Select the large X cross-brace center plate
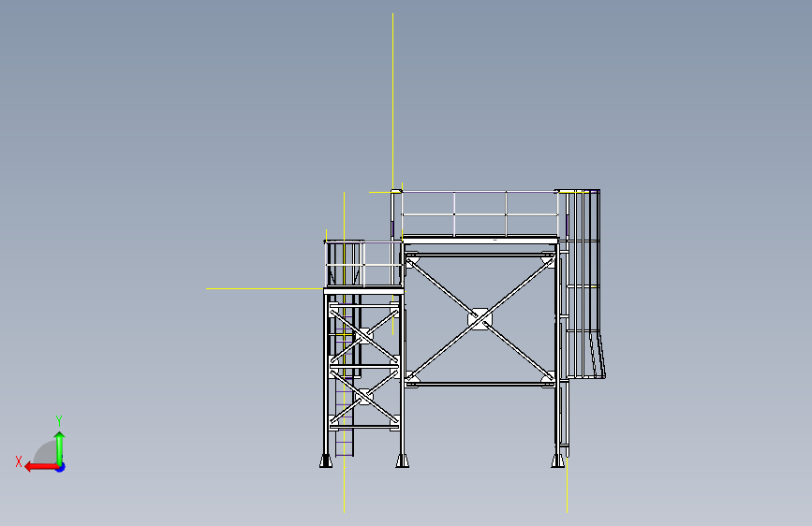The width and height of the screenshot is (812, 526). [480, 318]
